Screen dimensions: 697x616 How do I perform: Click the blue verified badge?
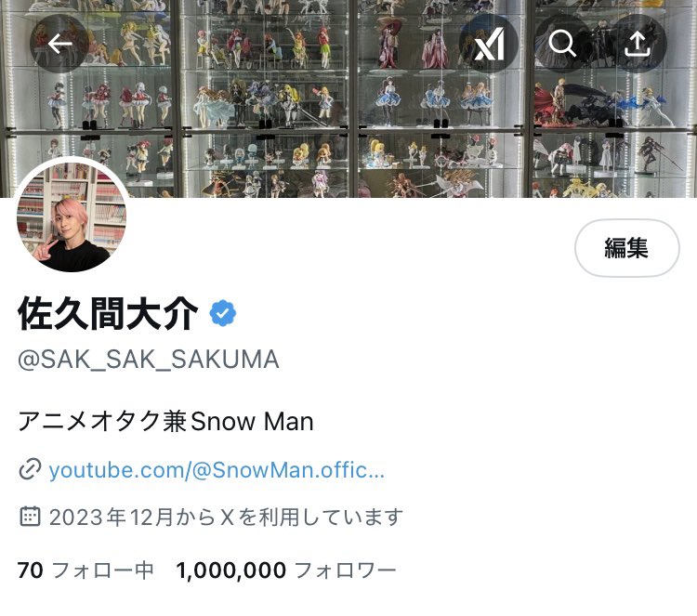click(x=222, y=313)
